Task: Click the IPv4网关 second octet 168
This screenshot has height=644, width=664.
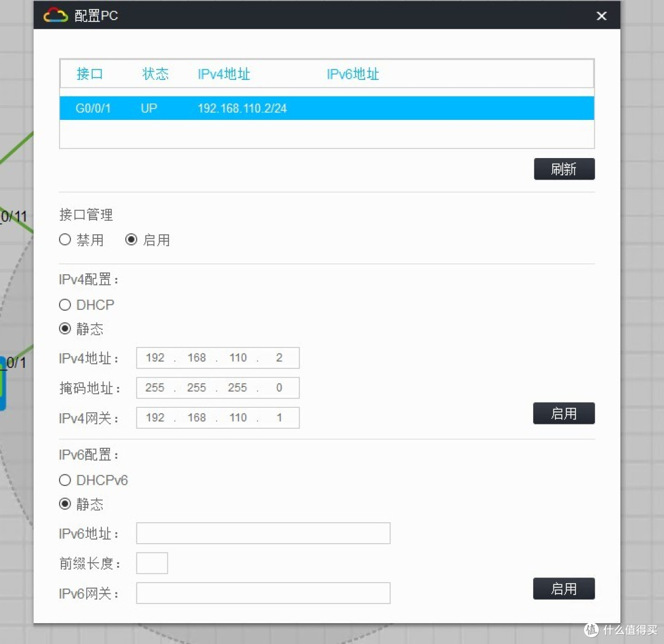Action: point(197,418)
